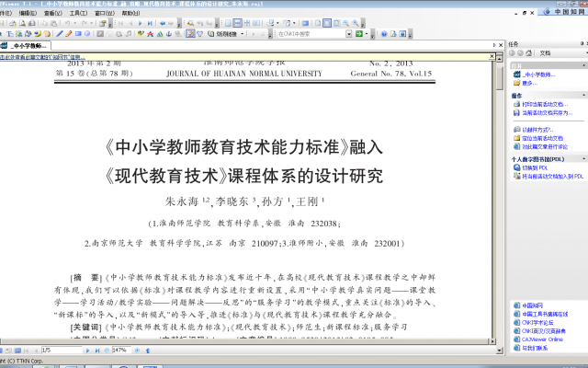Collapse the 个人数字图书馆(PDL) section
588x368 pixels.
[583, 159]
